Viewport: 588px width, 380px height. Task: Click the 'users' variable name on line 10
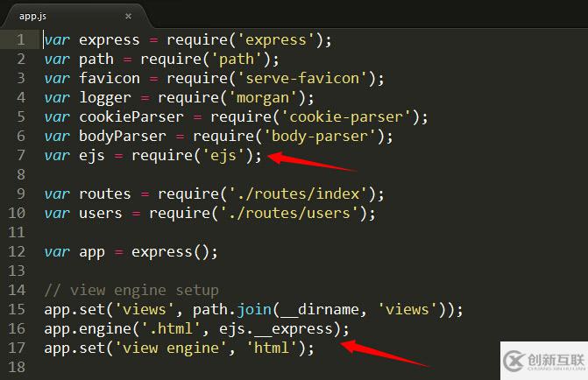click(x=101, y=213)
